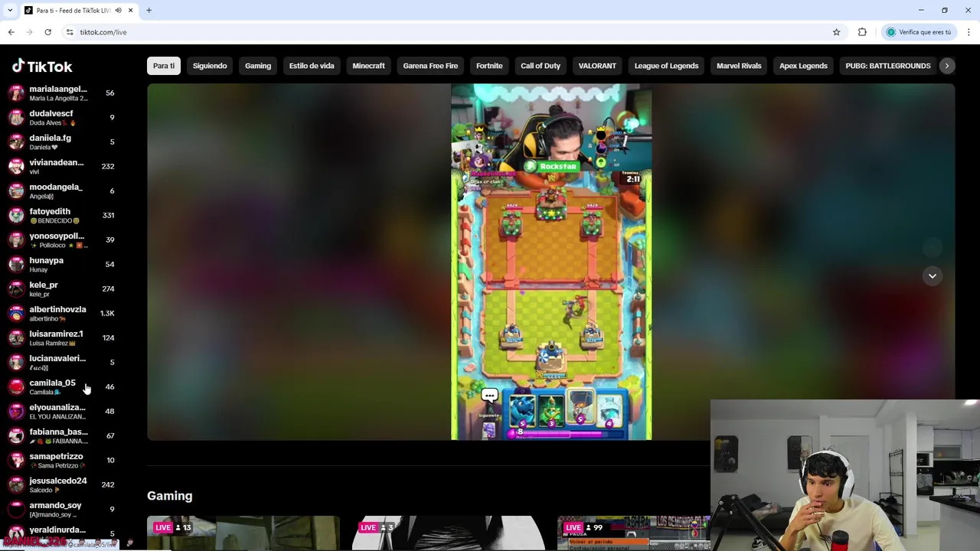This screenshot has width=980, height=551.
Task: Open browser extensions puzzle icon
Action: pos(862,32)
